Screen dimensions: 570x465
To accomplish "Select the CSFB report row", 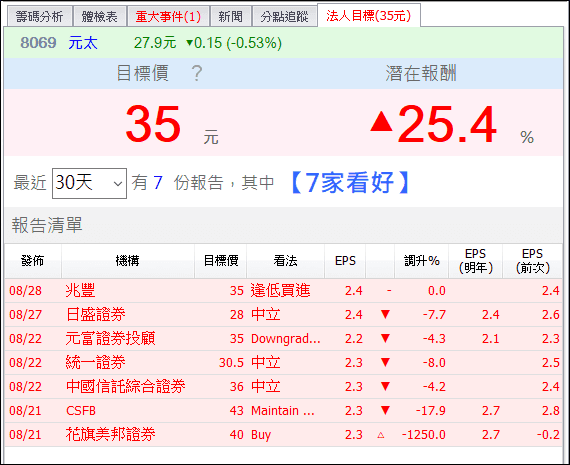I will pyautogui.click(x=284, y=411).
